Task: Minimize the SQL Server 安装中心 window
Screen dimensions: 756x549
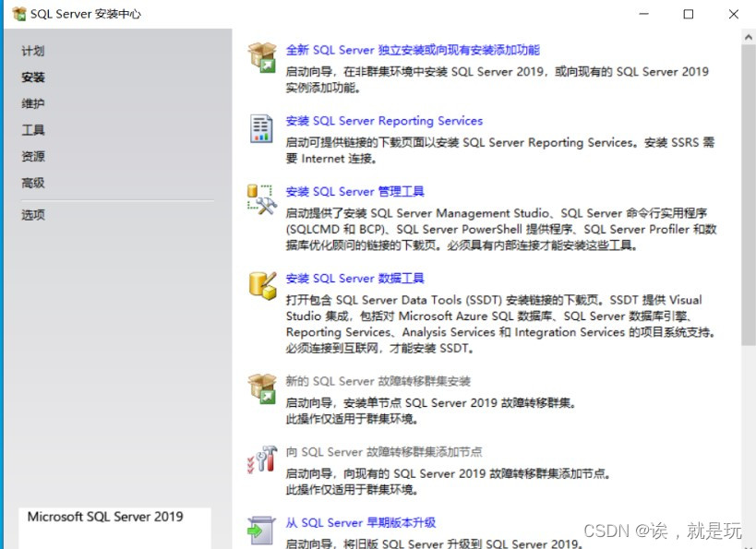Action: coord(643,14)
